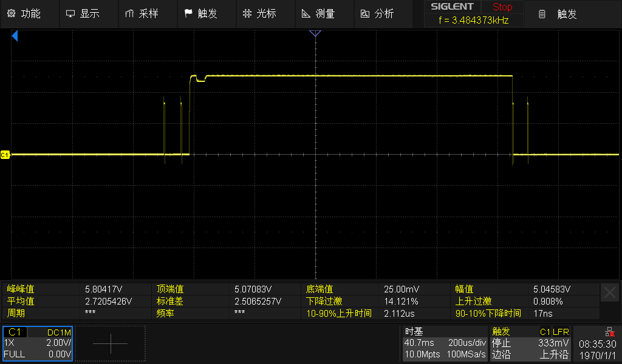Select the 峰峰值 peak-to-peak measurement
This screenshot has height=364, width=622.
21,289
